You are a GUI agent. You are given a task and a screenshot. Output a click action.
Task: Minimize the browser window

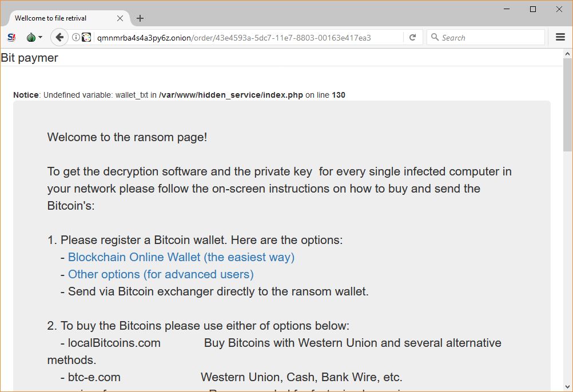[507, 9]
